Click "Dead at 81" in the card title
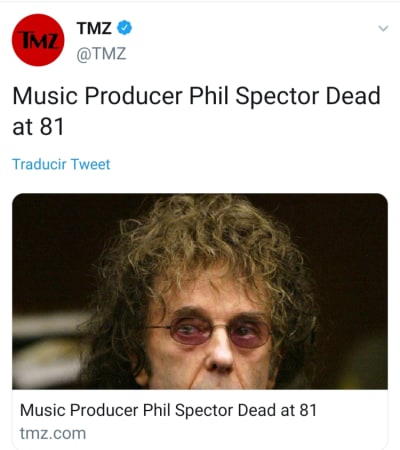The height and width of the screenshot is (450, 400). pyautogui.click(x=277, y=410)
